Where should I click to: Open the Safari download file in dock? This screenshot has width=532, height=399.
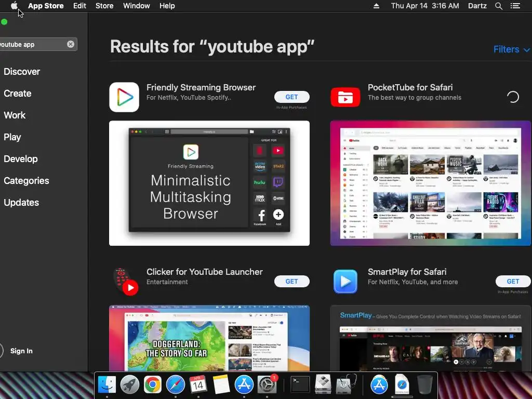pos(402,385)
